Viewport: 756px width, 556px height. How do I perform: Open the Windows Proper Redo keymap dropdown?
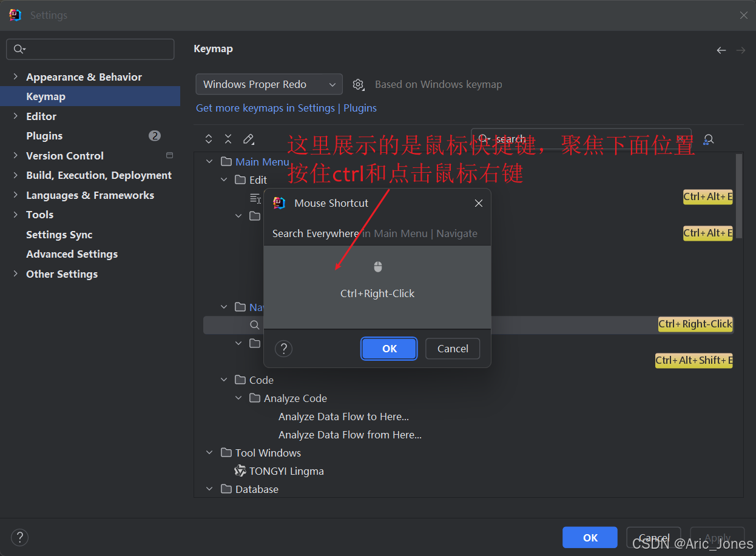click(x=269, y=84)
